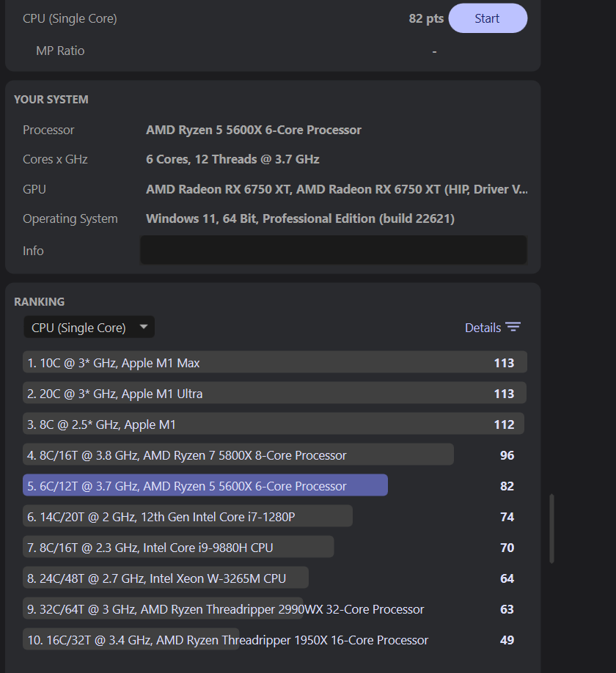
Task: Click the AMD Radeon RX 6750 XT GPU text
Action: pos(337,189)
